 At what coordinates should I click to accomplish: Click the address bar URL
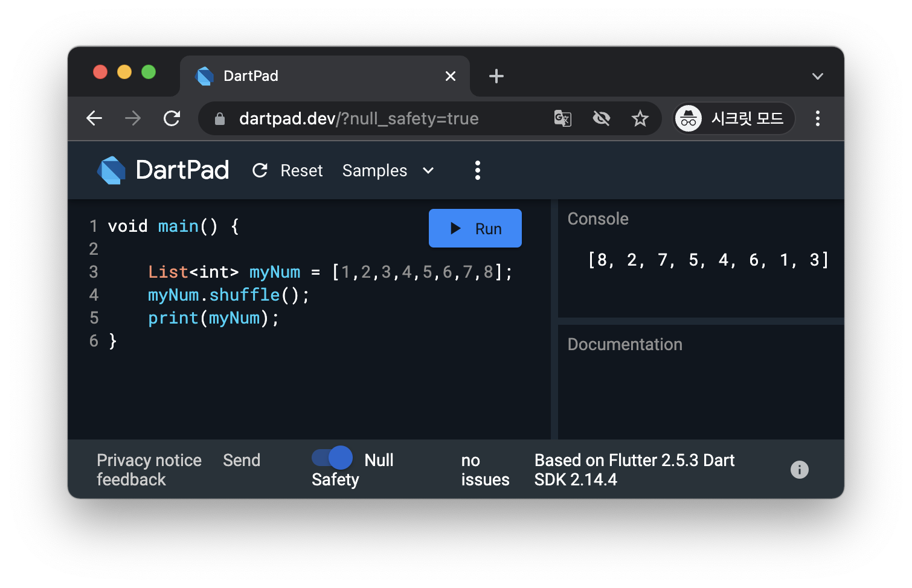pos(359,118)
